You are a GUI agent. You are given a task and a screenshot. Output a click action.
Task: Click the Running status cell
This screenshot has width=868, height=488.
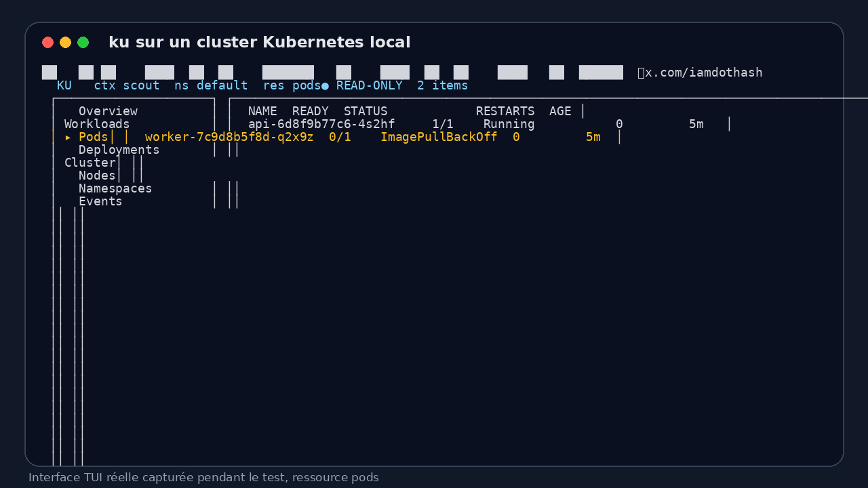pyautogui.click(x=509, y=124)
